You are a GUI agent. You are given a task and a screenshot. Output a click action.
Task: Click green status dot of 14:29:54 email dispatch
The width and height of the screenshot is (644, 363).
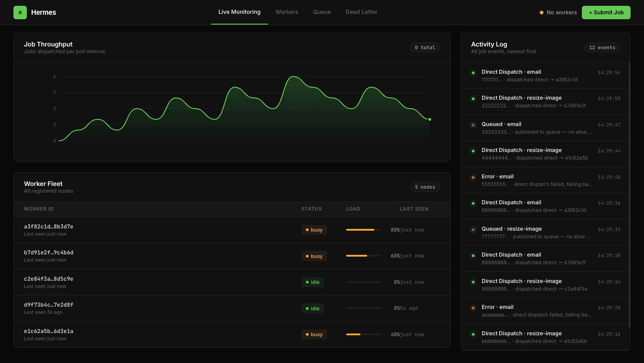coord(473,73)
